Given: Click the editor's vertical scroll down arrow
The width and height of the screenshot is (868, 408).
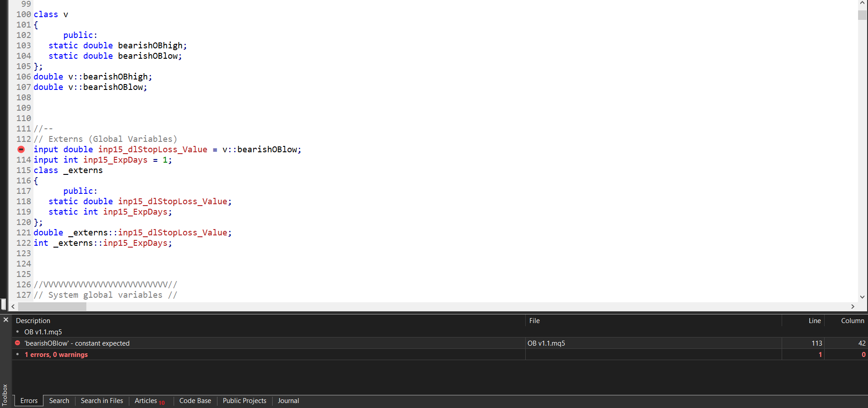Looking at the screenshot, I should [862, 297].
